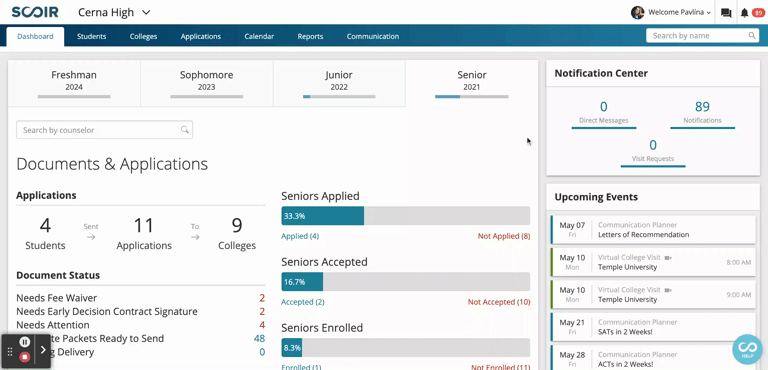This screenshot has height=370, width=768.
Task: Select the Senior 2021 class tab
Action: tap(472, 83)
